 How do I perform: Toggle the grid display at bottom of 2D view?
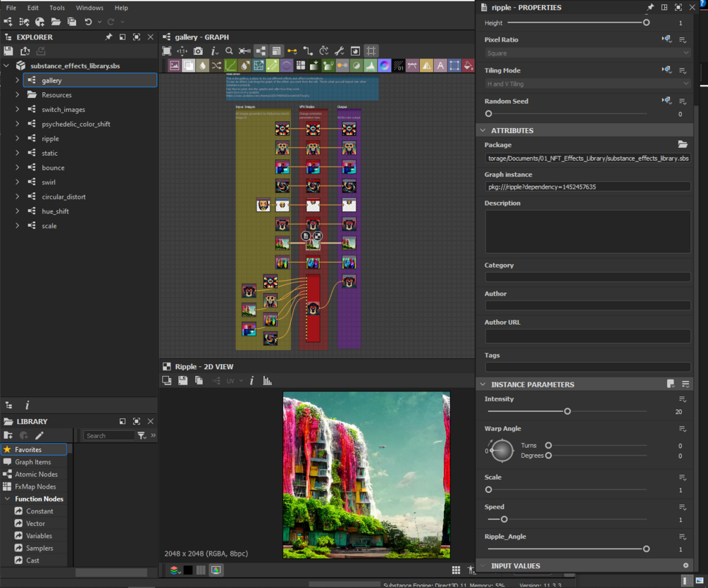point(457,569)
